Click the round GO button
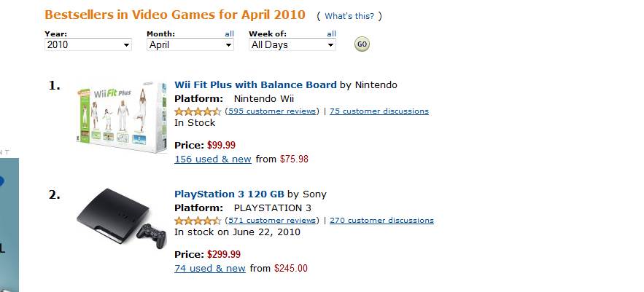The height and width of the screenshot is (292, 644). pyautogui.click(x=362, y=44)
